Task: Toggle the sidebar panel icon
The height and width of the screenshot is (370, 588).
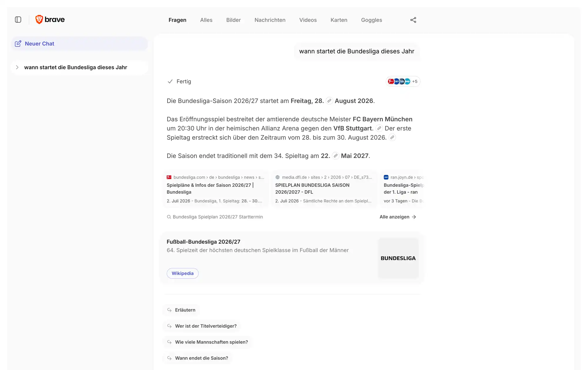Action: tap(18, 20)
